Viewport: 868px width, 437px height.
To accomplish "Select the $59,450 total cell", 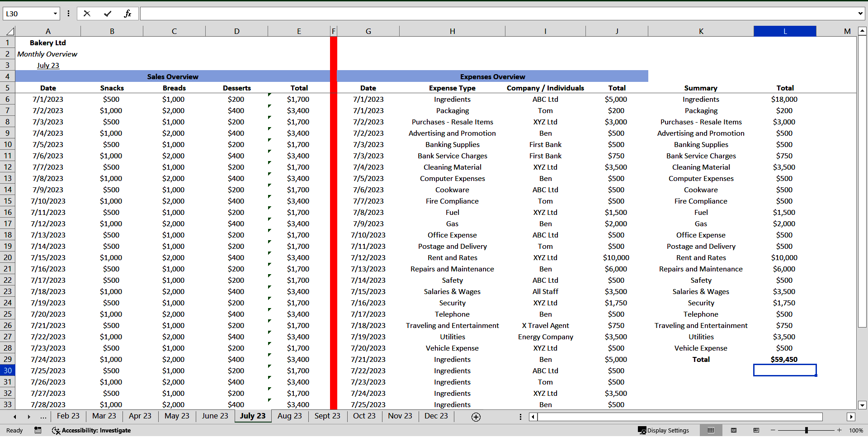I will pos(785,359).
